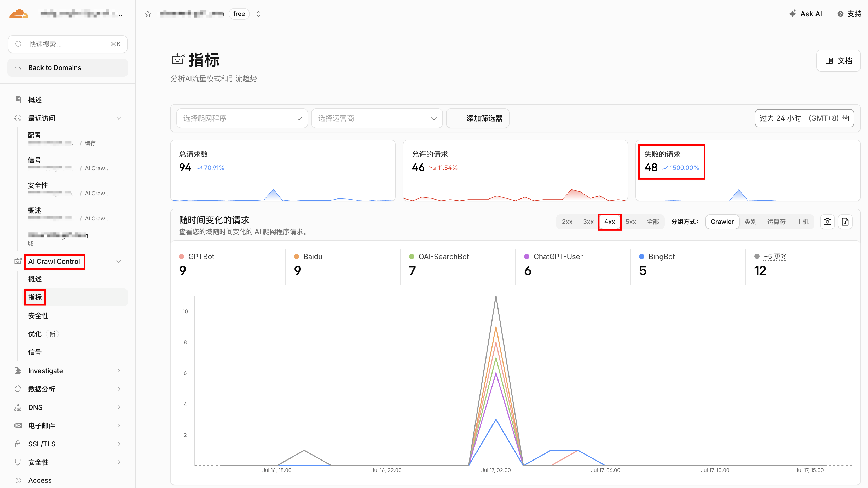
Task: Click the bottom 安全性 shield icon
Action: point(18,462)
